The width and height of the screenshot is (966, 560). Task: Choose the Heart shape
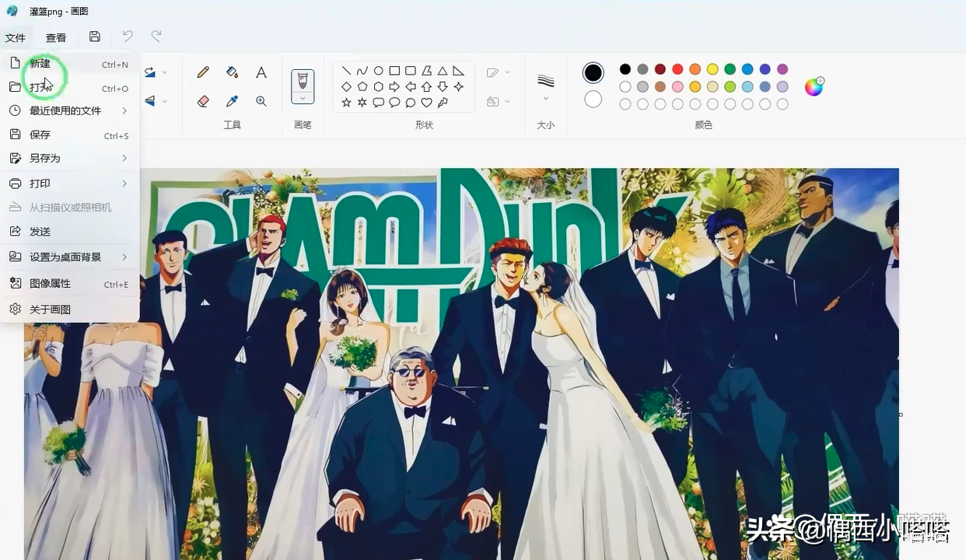tap(426, 103)
